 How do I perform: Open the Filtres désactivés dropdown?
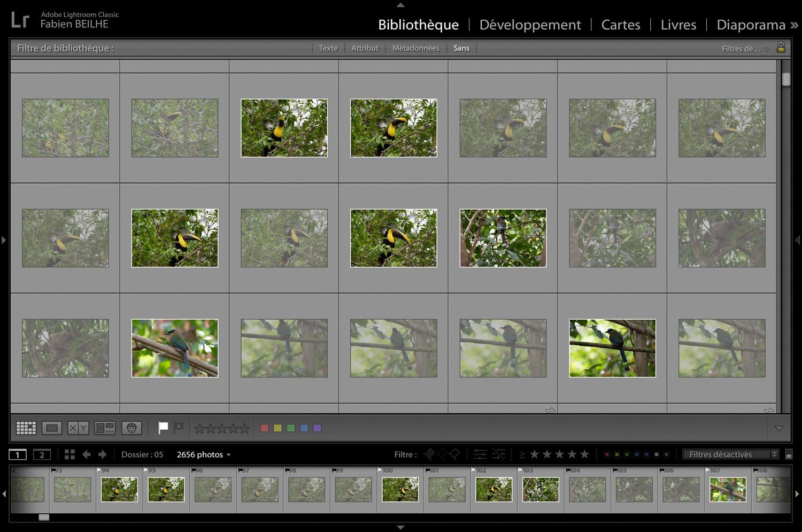click(730, 454)
